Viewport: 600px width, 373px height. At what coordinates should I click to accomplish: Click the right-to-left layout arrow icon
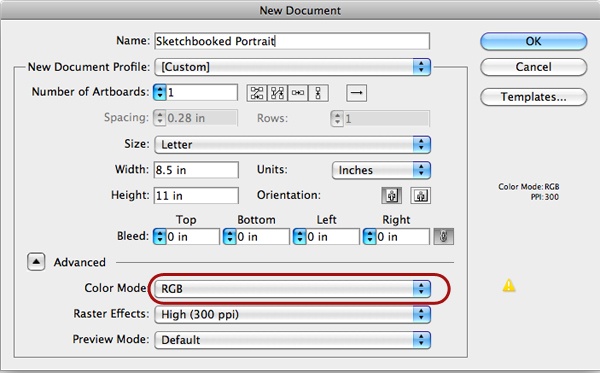[356, 93]
